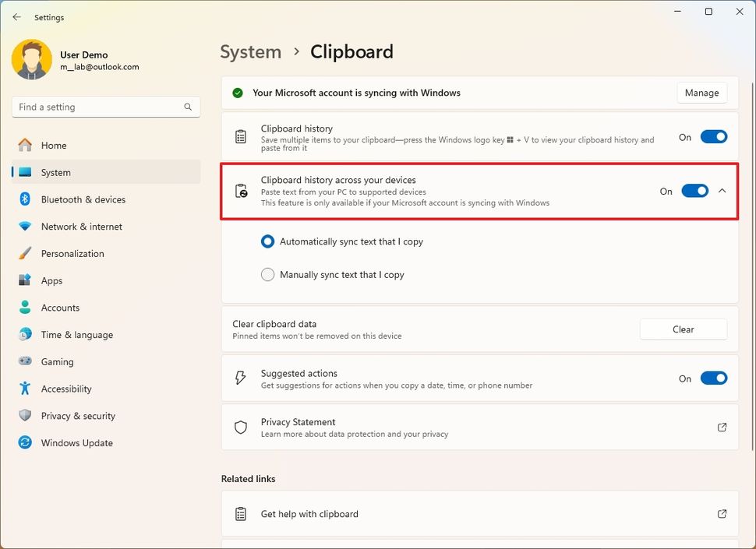Click System in the breadcrumb navigation
The height and width of the screenshot is (549, 756).
(250, 51)
